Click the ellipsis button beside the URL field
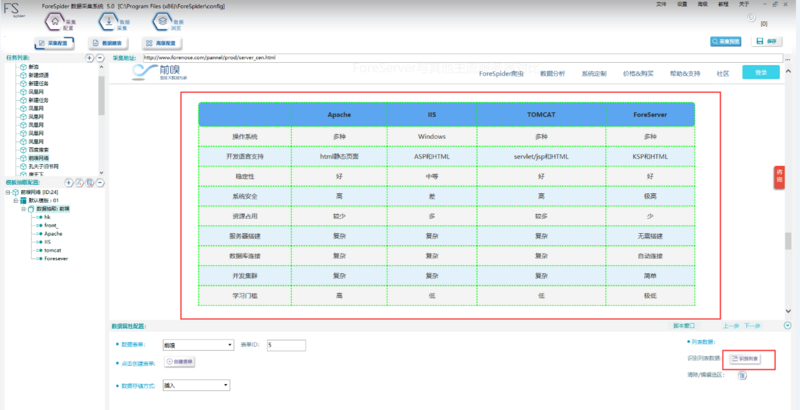Viewport: 800px width, 410px height. point(788,58)
